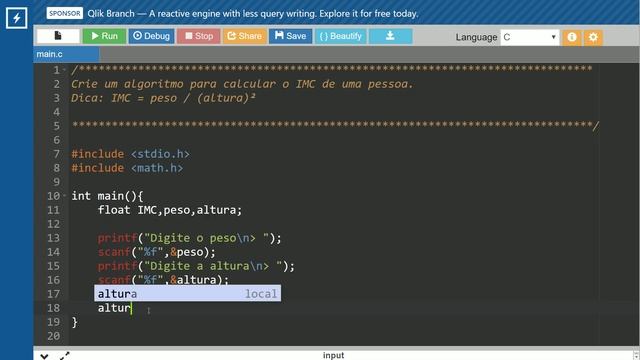Select the input console tab label
The height and width of the screenshot is (360, 640).
[333, 356]
